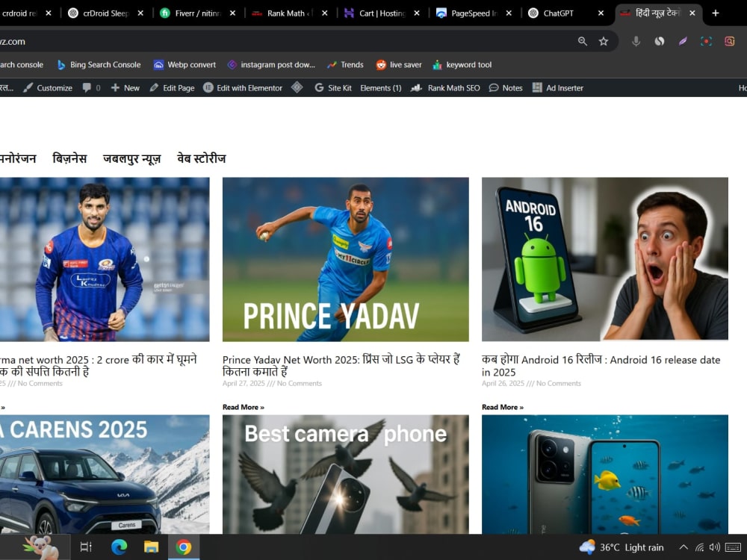Image resolution: width=747 pixels, height=560 pixels.
Task: Open Bing Search Console bookmark
Action: pyautogui.click(x=99, y=65)
